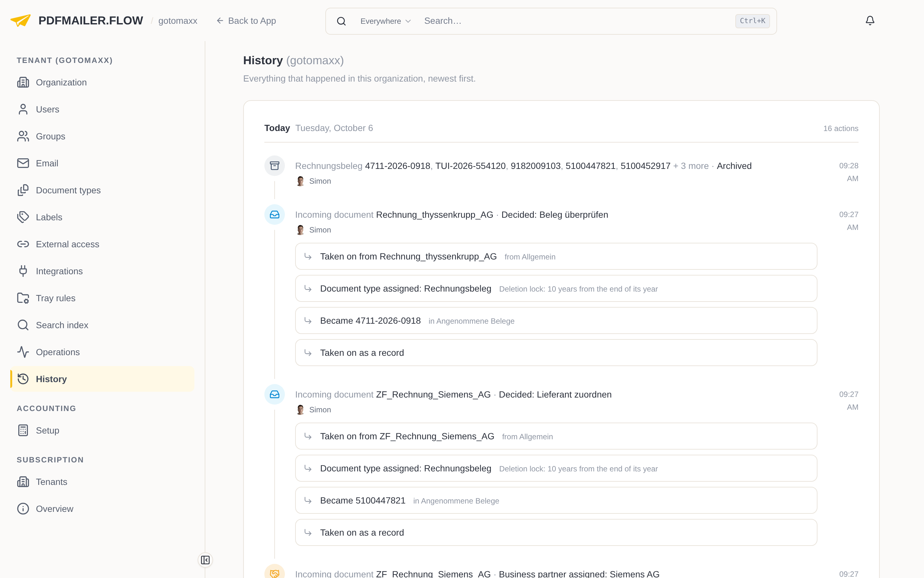The image size is (924, 578).
Task: Open Organization in the sidebar
Action: tap(102, 82)
